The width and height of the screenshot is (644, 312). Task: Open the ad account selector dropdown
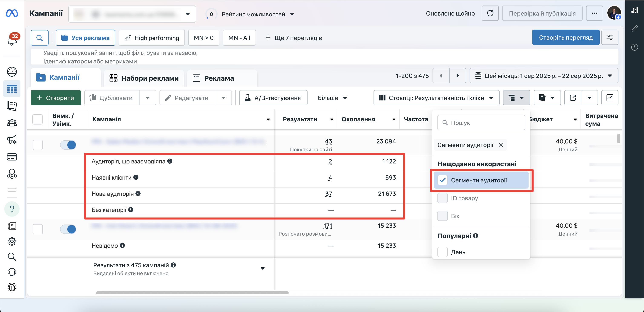point(132,14)
